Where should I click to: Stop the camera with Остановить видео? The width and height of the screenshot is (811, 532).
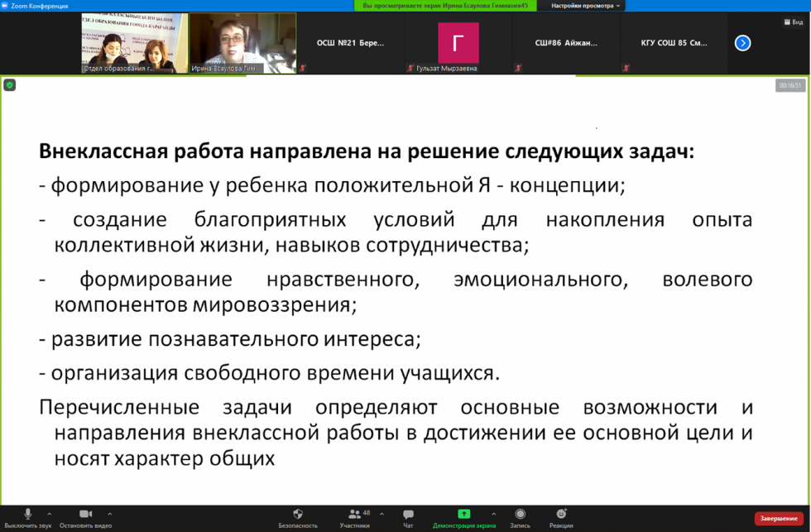tap(85, 515)
